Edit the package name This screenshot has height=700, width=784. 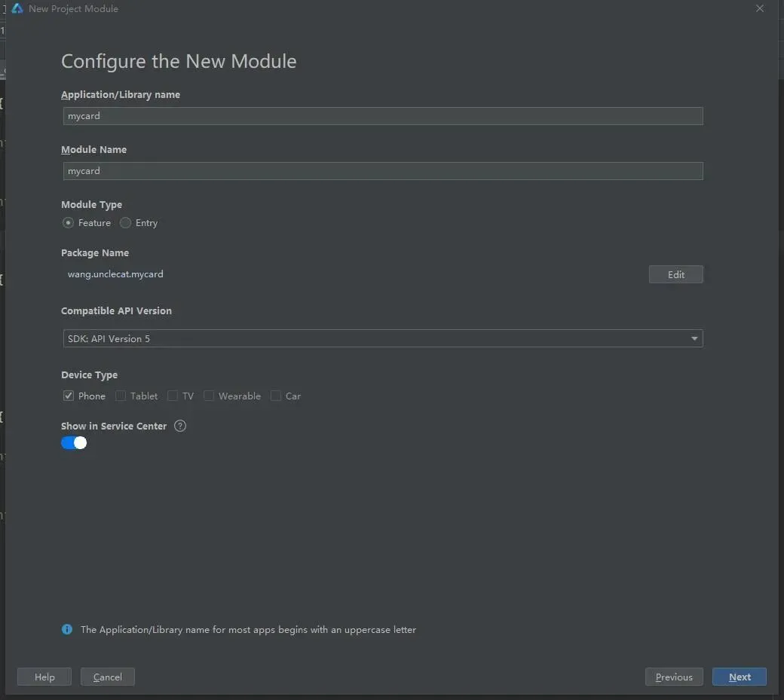point(675,274)
